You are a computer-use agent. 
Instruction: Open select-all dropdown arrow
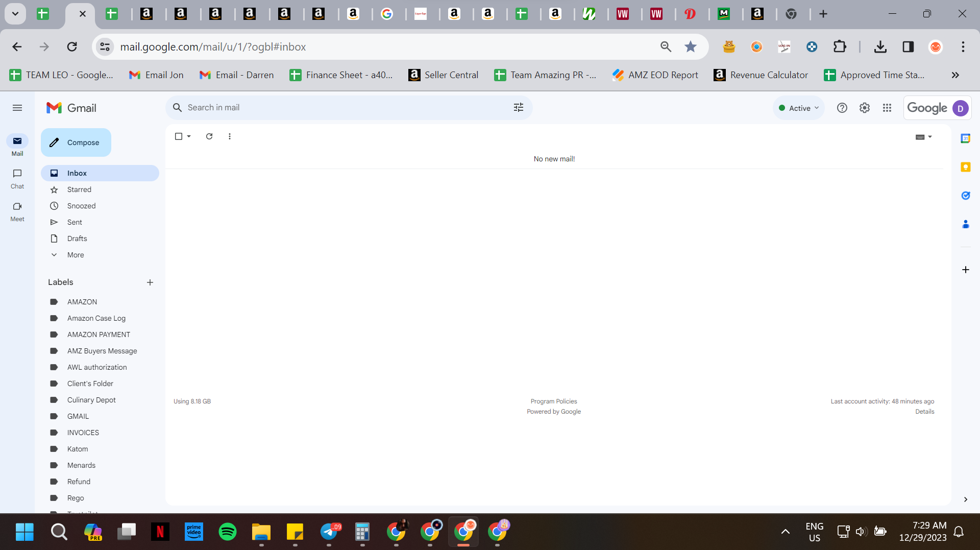pos(189,136)
